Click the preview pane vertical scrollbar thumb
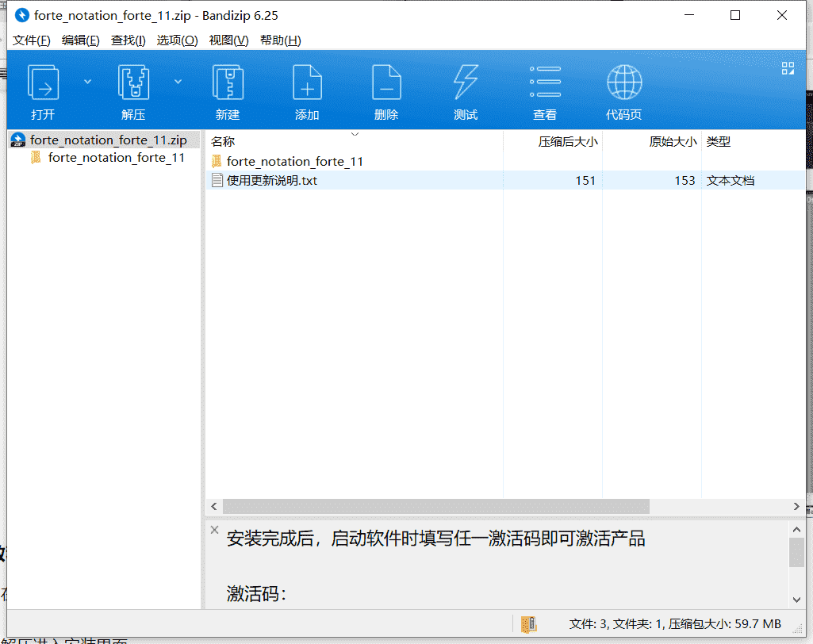 pyautogui.click(x=796, y=553)
